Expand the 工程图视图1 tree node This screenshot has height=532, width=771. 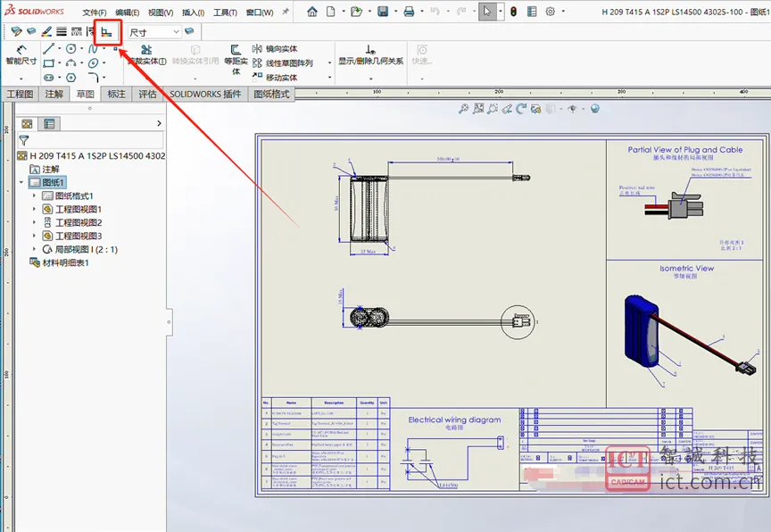[x=36, y=209]
